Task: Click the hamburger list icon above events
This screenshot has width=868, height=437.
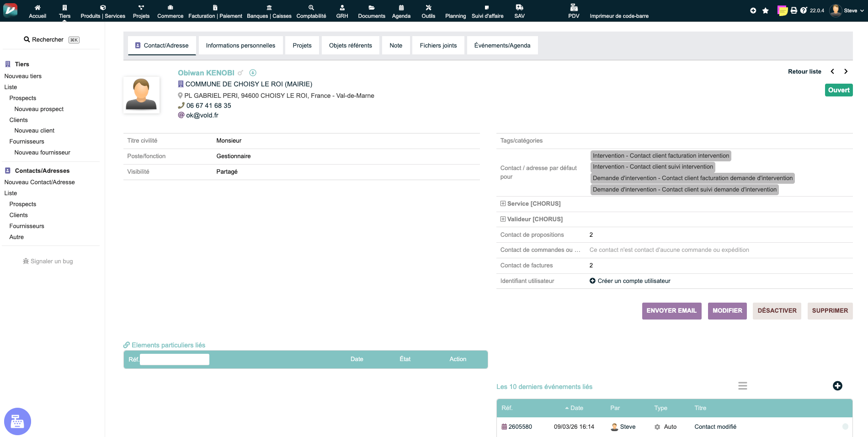Action: tap(743, 386)
